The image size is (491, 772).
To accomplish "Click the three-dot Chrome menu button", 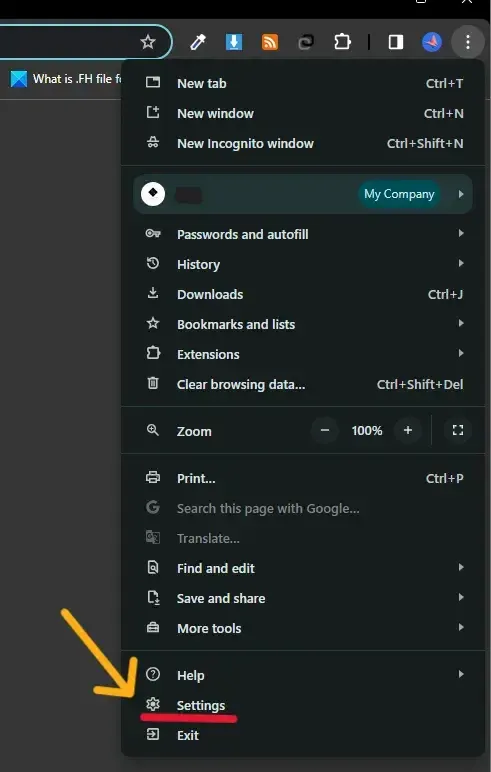I will pyautogui.click(x=467, y=42).
